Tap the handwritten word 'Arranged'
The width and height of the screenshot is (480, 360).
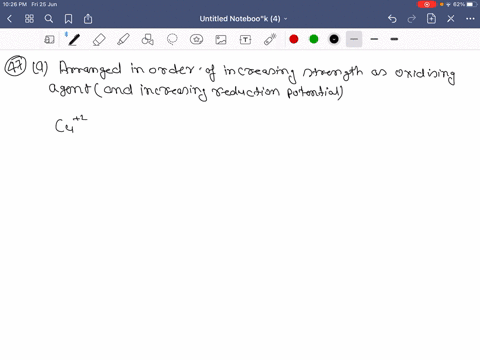pos(90,69)
